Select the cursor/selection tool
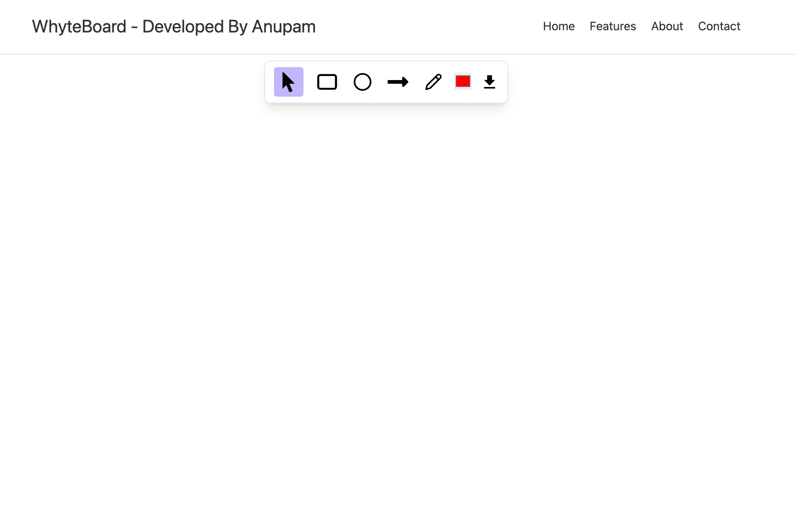This screenshot has height=532, width=796. pyautogui.click(x=288, y=81)
